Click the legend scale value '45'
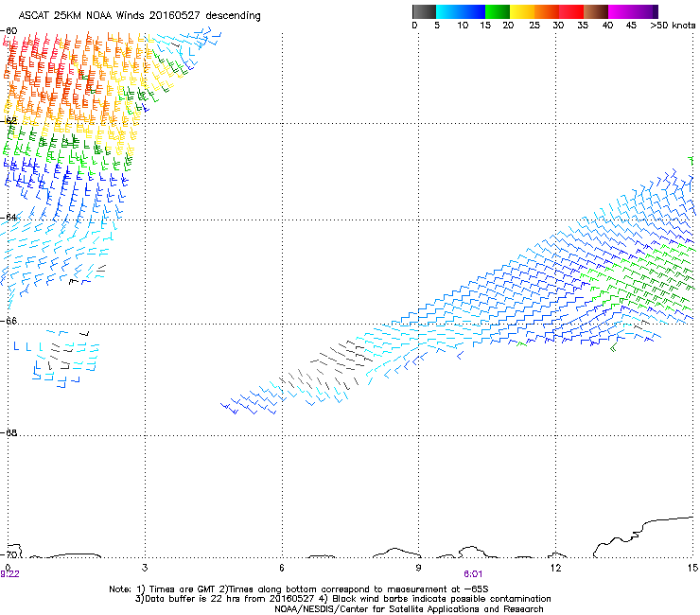The image size is (700, 615). pos(631,26)
